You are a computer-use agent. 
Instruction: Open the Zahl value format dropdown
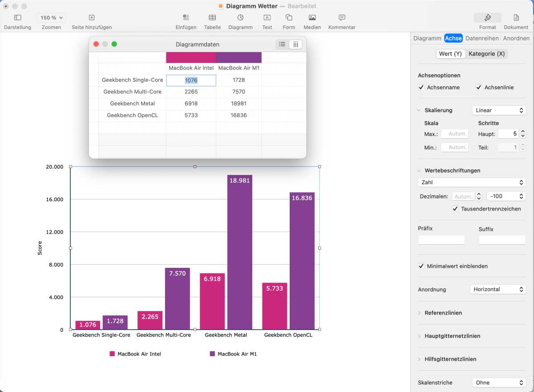(472, 182)
